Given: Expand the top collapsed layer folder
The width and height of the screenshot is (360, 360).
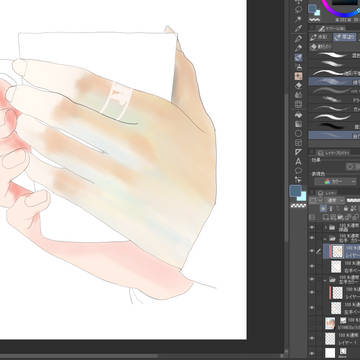Looking at the screenshot, I should click(325, 227).
